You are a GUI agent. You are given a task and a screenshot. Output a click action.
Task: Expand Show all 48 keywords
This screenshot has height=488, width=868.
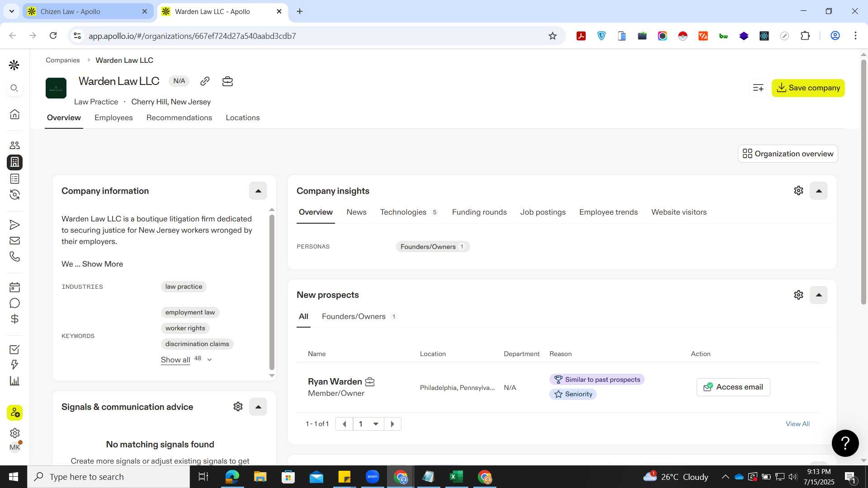tap(186, 360)
